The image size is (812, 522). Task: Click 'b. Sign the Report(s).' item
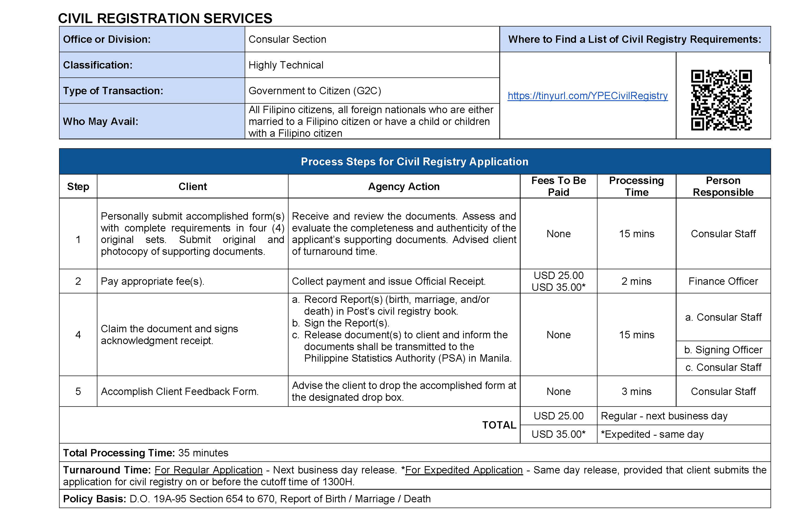click(340, 323)
